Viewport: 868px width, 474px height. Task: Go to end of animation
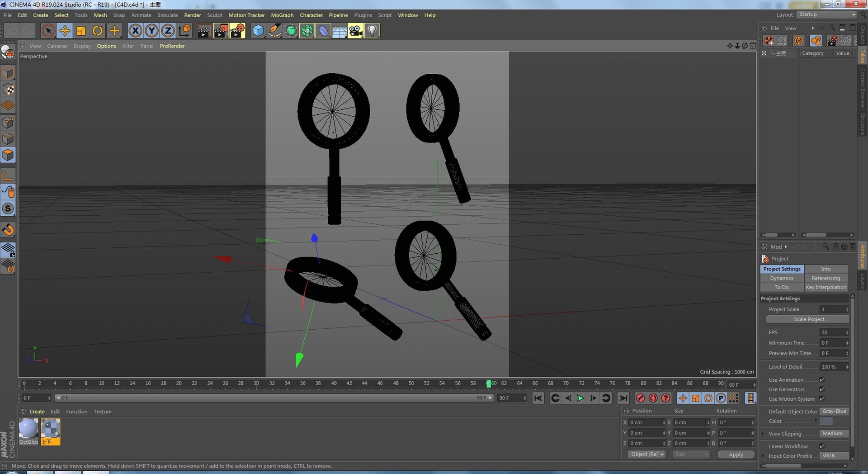pos(623,398)
